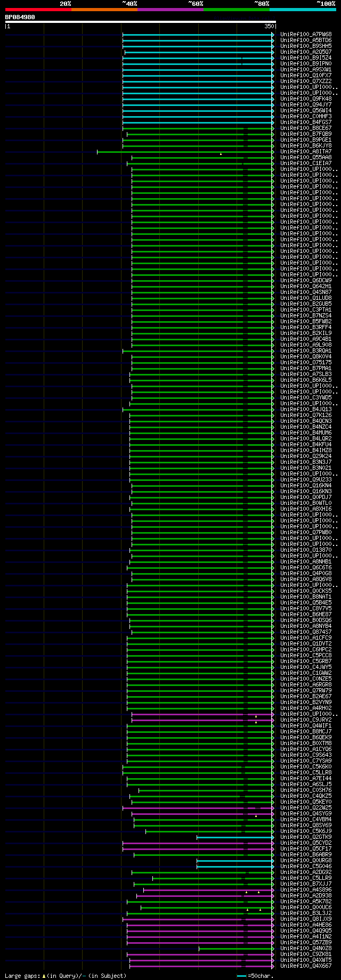Select the UniRef100_Q4X667 label
The height and width of the screenshot is (980, 341).
click(306, 966)
